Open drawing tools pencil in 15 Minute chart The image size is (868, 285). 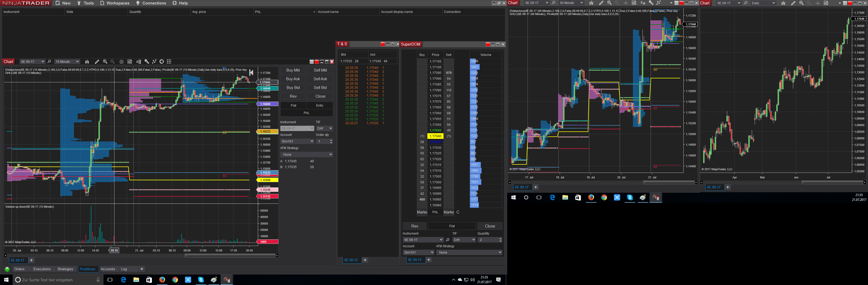[x=97, y=61]
